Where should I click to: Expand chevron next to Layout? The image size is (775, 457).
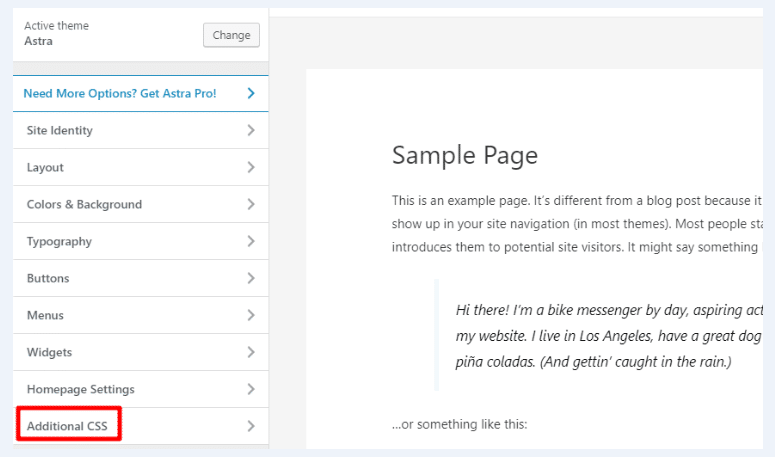click(x=250, y=167)
